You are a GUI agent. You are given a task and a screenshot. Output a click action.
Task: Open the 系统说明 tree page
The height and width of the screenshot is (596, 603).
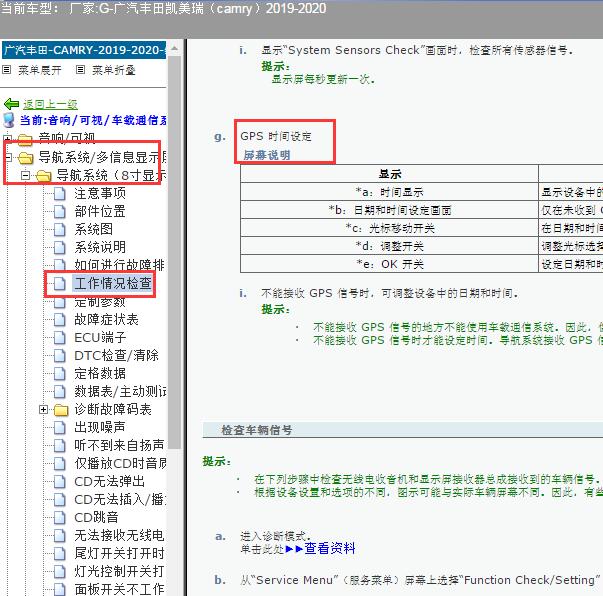[x=100, y=247]
